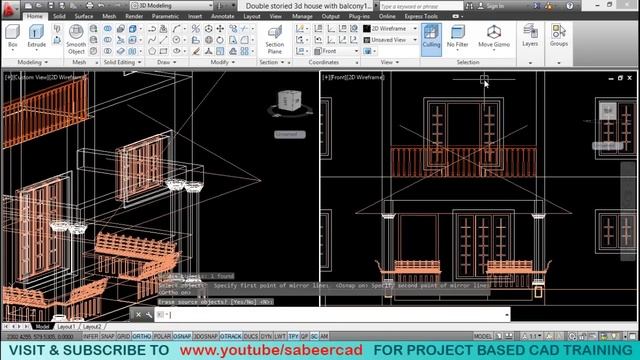The image size is (640, 360).
Task: Disable ORTHO mode in status bar
Action: pyautogui.click(x=142, y=336)
